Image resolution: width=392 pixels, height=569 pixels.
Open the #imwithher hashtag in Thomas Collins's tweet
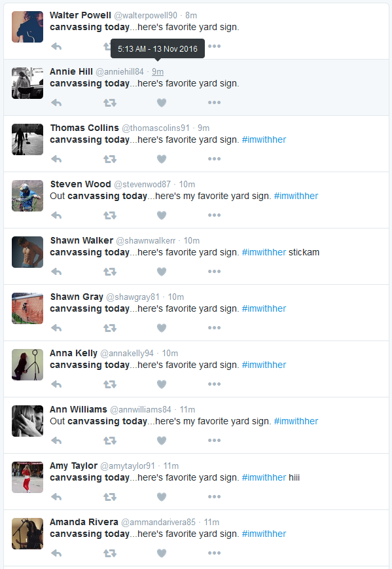(x=264, y=139)
